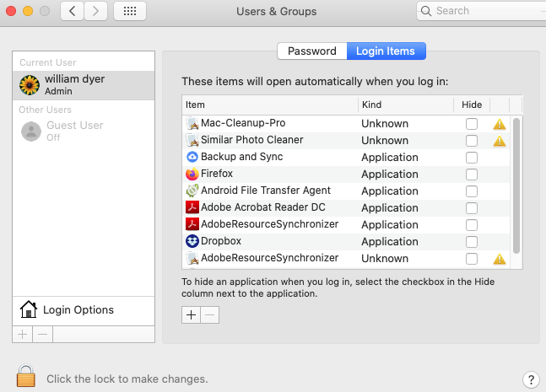
Task: Select the Dropbox icon in the list
Action: tap(192, 241)
